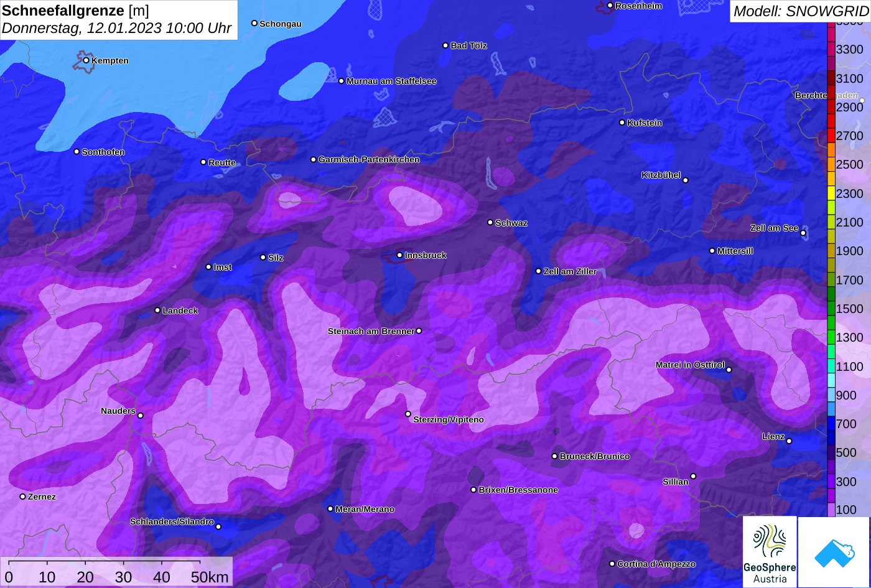Click the 2900 legend value
Screen dimensions: 871x588
[x=850, y=107]
